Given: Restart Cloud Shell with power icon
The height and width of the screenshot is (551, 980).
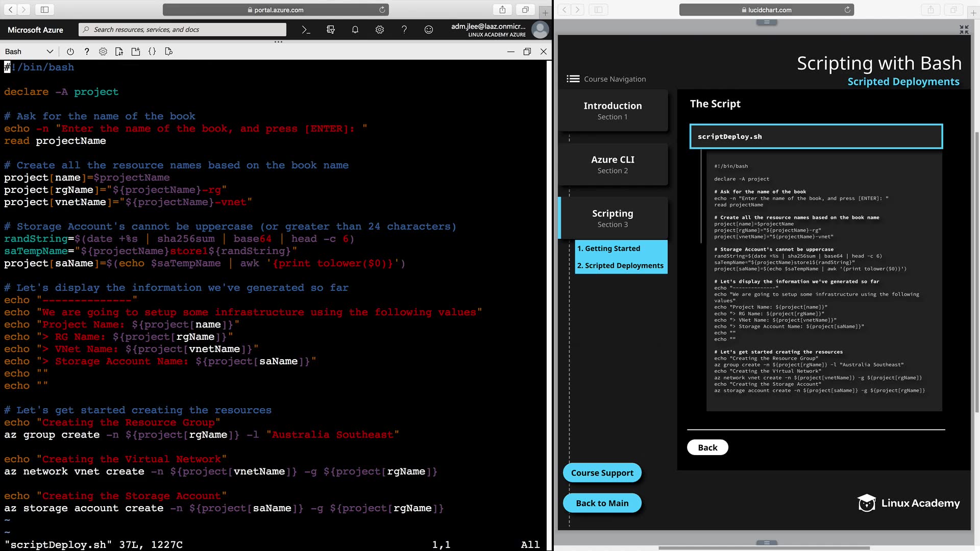Looking at the screenshot, I should coord(70,52).
